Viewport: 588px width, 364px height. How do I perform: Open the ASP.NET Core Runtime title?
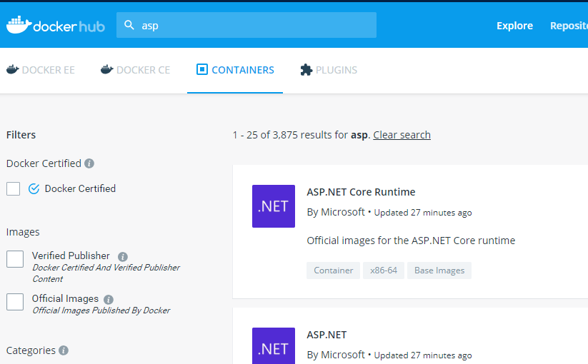point(361,192)
